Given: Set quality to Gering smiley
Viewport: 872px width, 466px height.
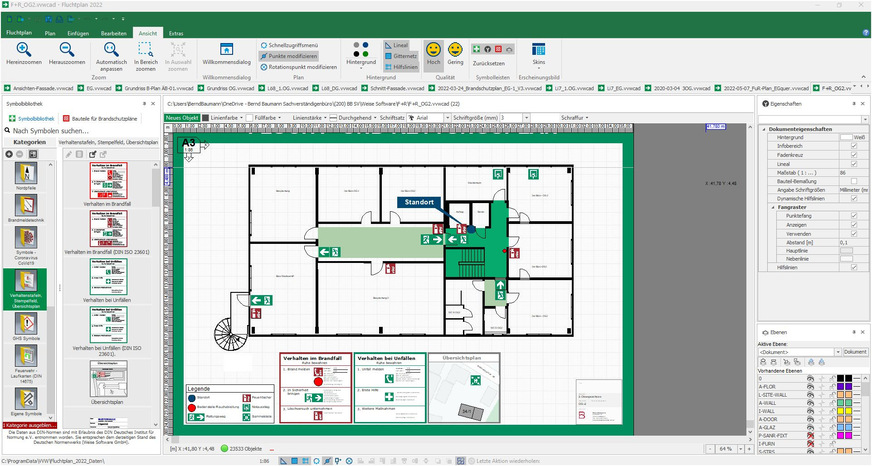Looking at the screenshot, I should [x=455, y=50].
